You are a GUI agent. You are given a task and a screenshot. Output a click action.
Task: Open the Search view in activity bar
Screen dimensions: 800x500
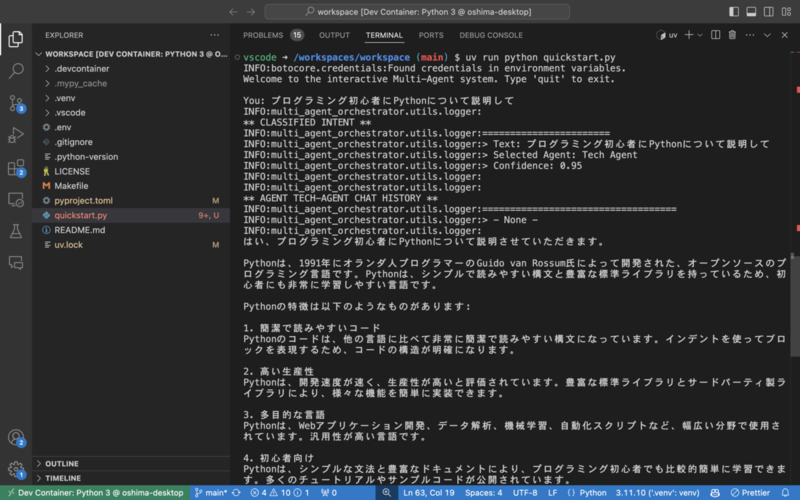(16, 70)
